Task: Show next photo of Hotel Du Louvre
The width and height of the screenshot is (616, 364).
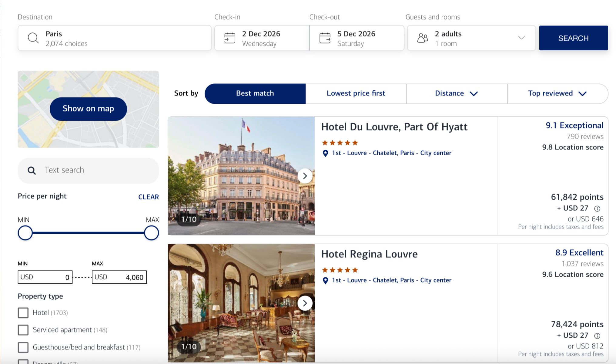Action: (x=305, y=176)
